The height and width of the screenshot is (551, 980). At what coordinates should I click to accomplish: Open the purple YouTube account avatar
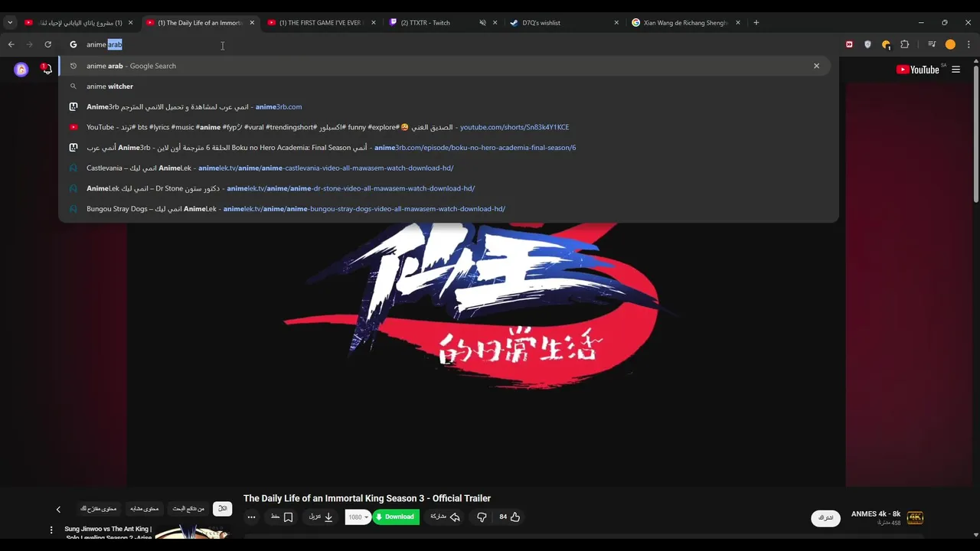tap(21, 70)
